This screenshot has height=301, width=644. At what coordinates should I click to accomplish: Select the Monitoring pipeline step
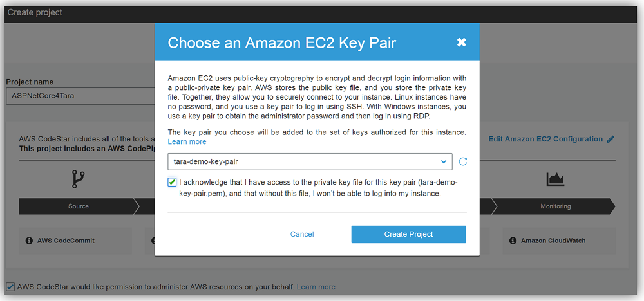point(555,206)
